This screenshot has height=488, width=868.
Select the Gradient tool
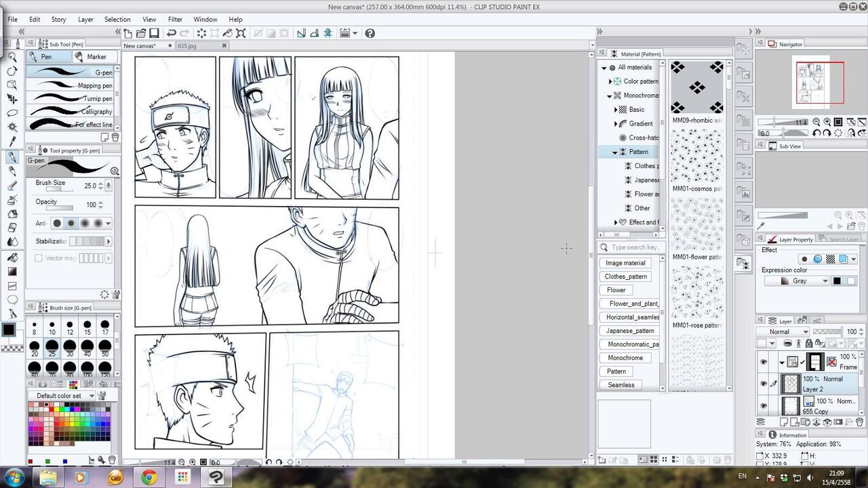(12, 272)
